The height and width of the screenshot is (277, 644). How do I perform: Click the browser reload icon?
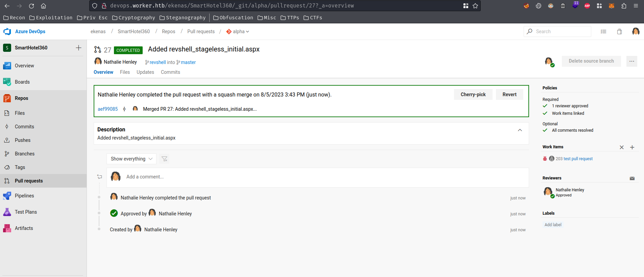(x=31, y=6)
